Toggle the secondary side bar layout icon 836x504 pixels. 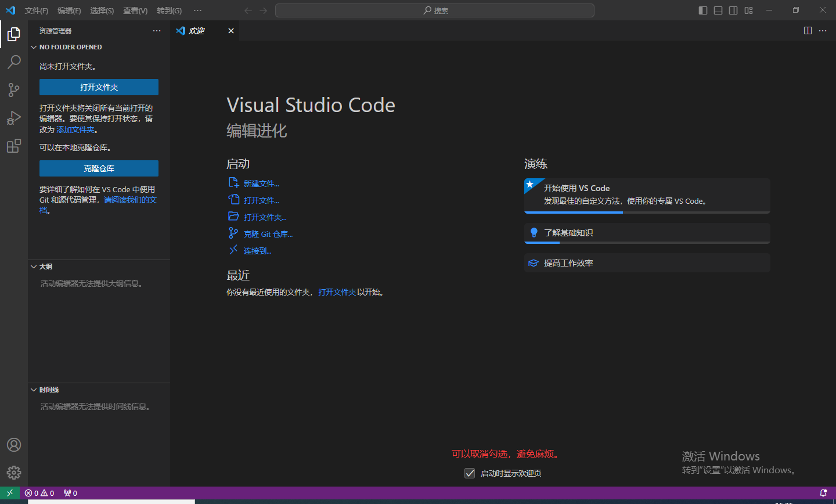733,10
